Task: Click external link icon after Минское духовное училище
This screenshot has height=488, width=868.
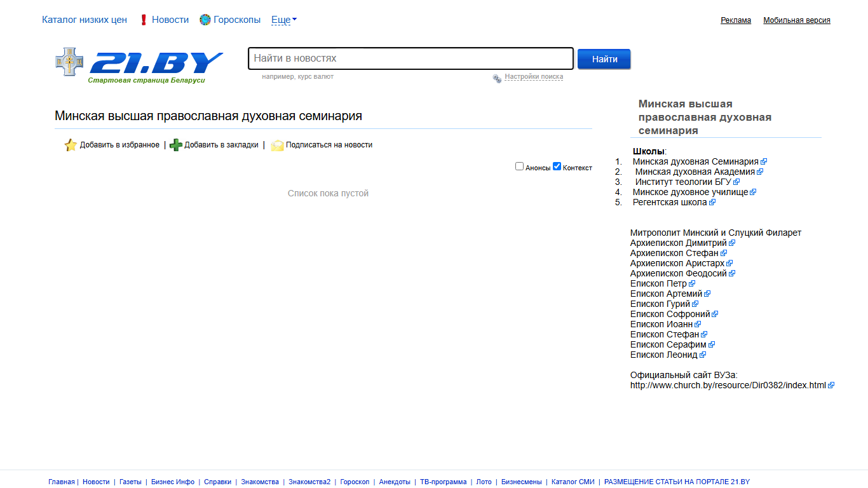Action: pos(753,193)
